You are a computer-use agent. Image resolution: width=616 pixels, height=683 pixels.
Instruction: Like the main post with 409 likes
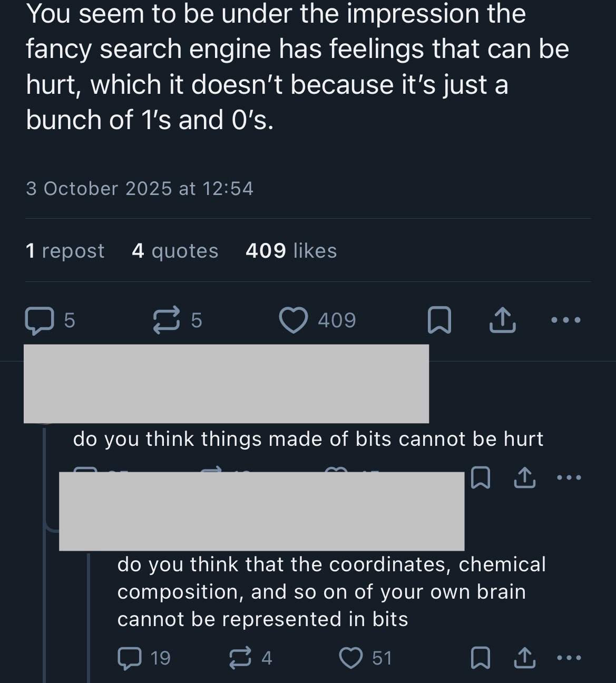click(293, 320)
